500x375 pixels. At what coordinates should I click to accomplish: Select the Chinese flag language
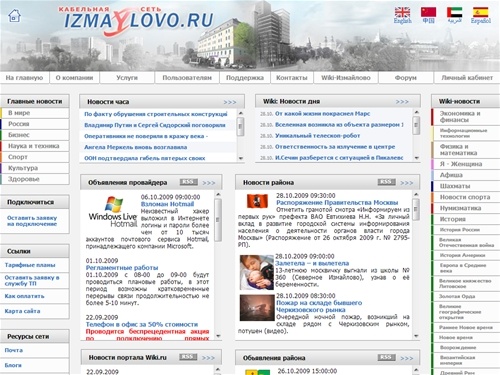[428, 12]
